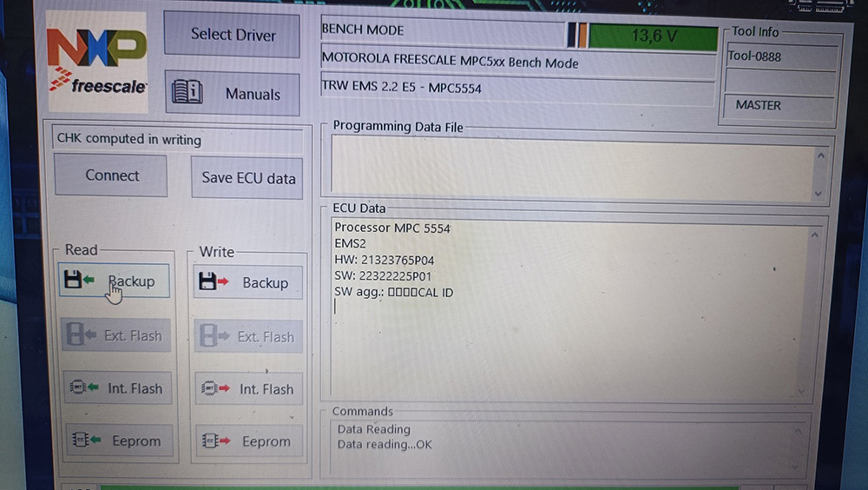Start Read Backup

pos(114,281)
